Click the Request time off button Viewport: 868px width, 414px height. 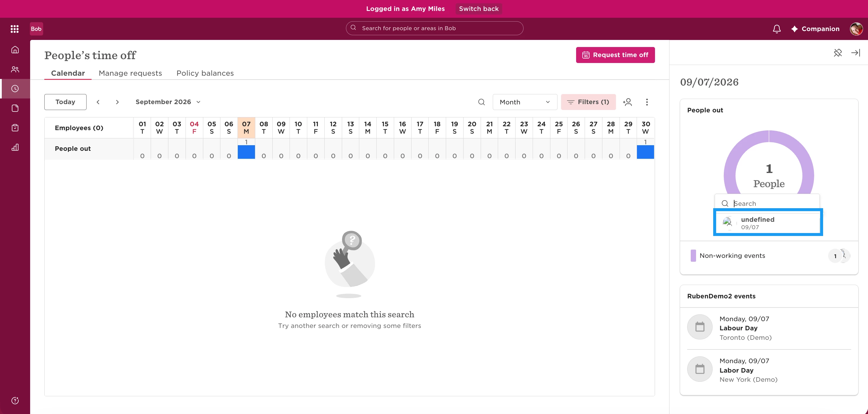(x=615, y=55)
